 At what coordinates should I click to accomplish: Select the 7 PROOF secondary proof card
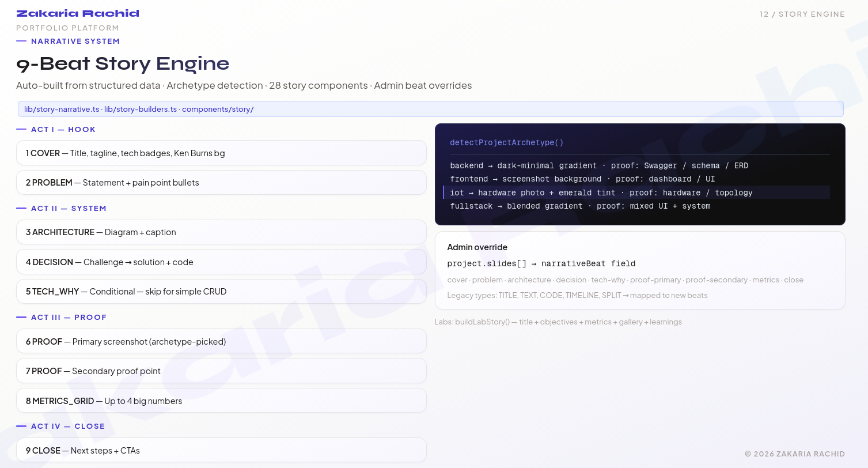(x=221, y=371)
